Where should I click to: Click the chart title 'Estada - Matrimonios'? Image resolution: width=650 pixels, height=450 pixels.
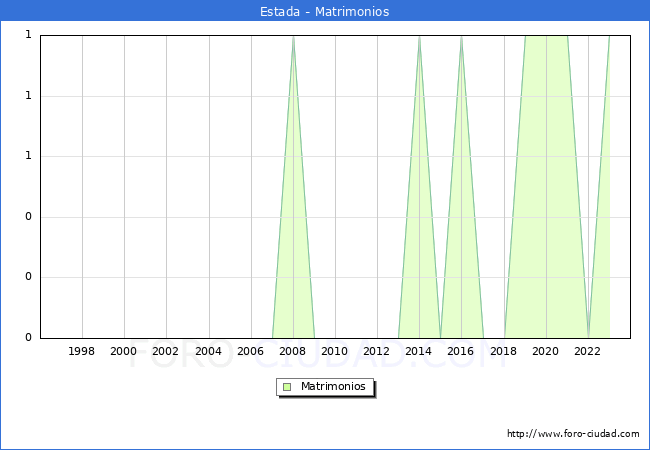(325, 11)
